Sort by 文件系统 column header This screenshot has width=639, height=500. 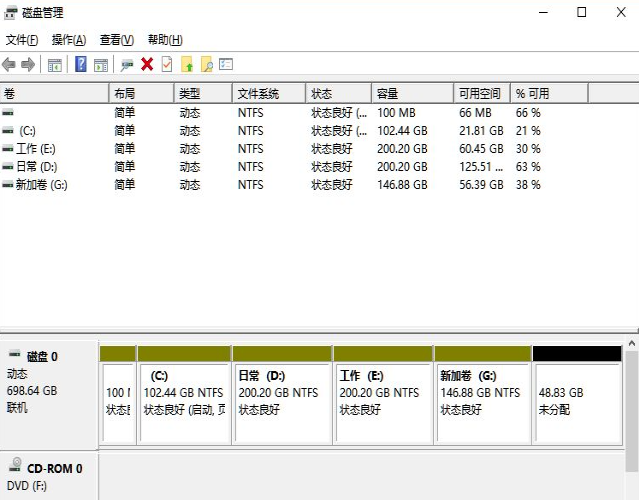[268, 93]
